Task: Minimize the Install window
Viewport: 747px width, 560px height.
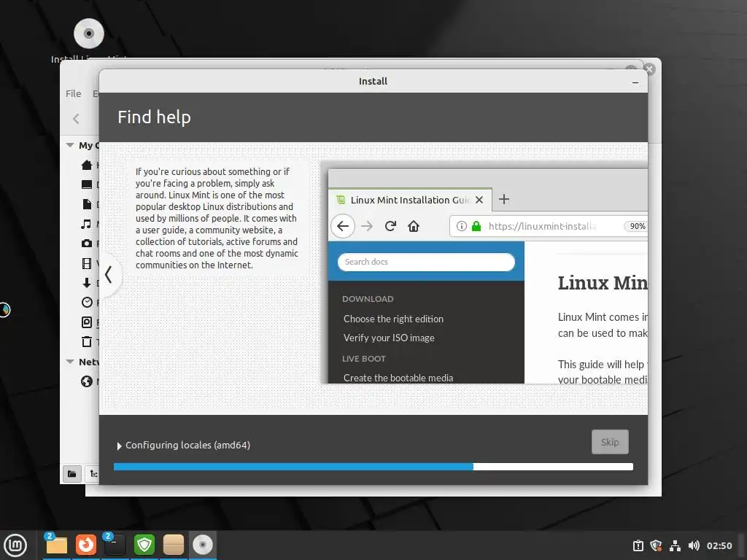Action: pos(635,82)
